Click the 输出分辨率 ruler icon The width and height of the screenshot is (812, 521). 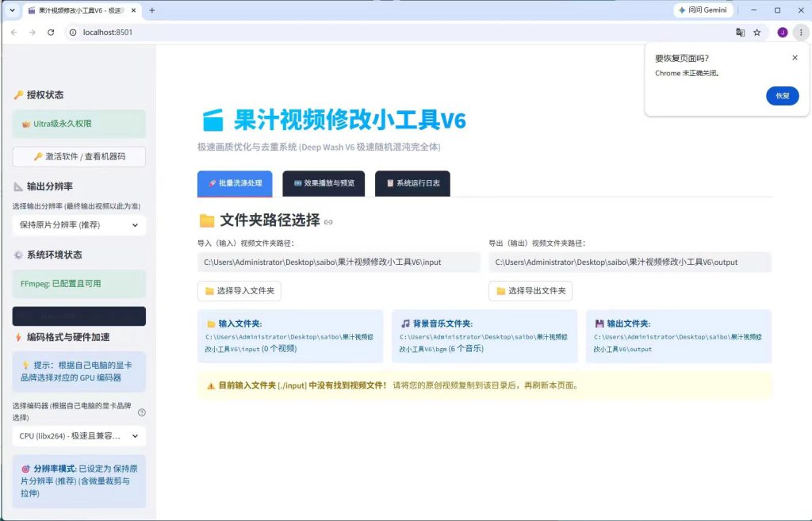click(x=18, y=186)
